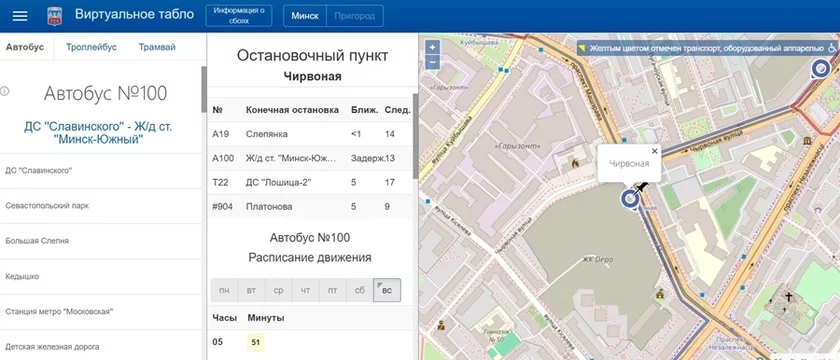
Task: Select Минск city toggle
Action: 305,16
